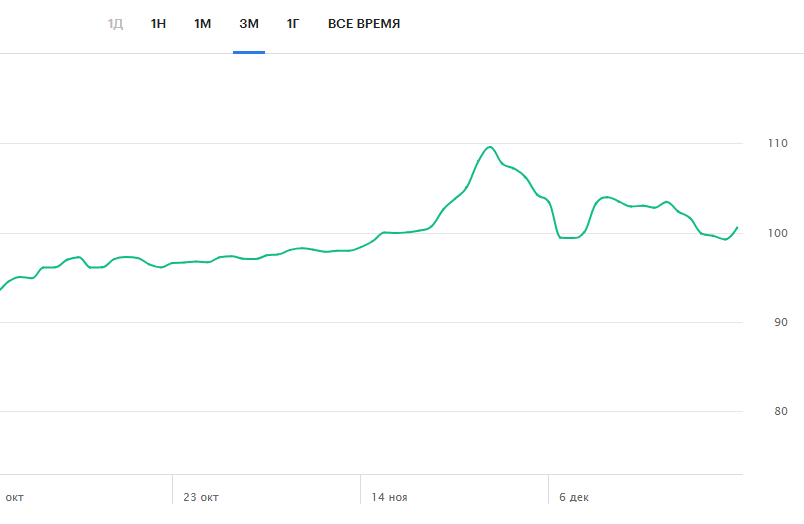Click the right end of green line

737,228
